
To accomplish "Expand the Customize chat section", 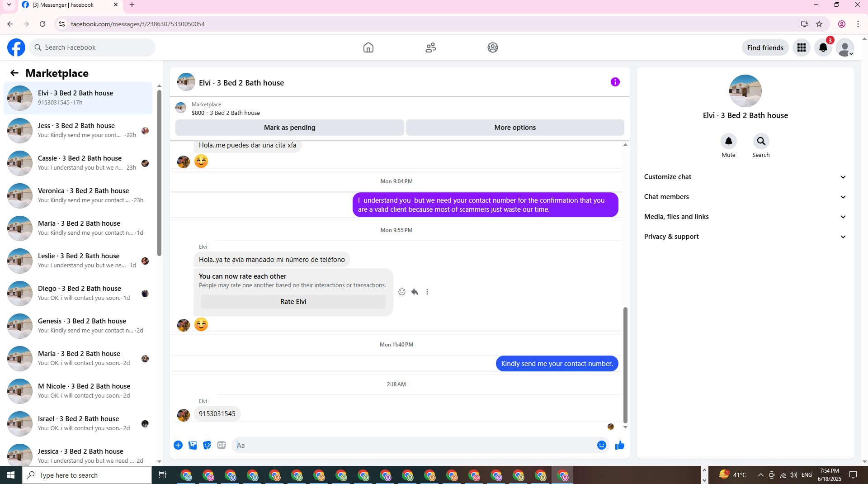I will 745,177.
